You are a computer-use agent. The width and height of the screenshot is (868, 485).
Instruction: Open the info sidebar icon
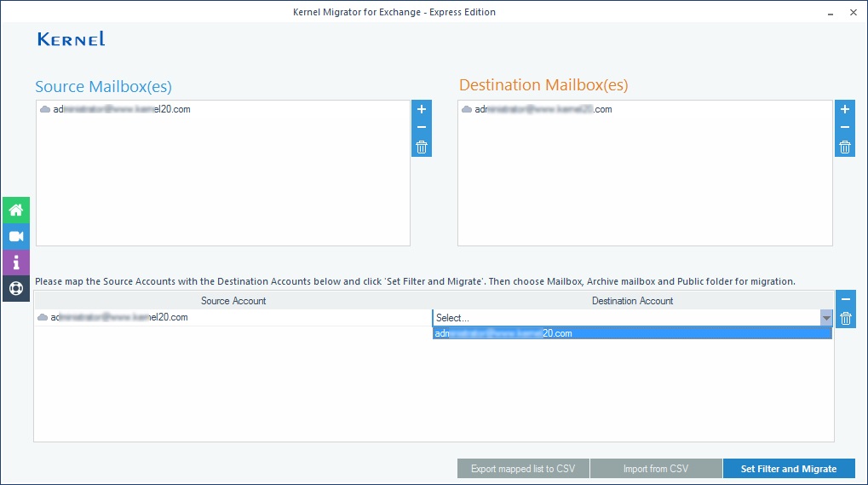coord(15,263)
